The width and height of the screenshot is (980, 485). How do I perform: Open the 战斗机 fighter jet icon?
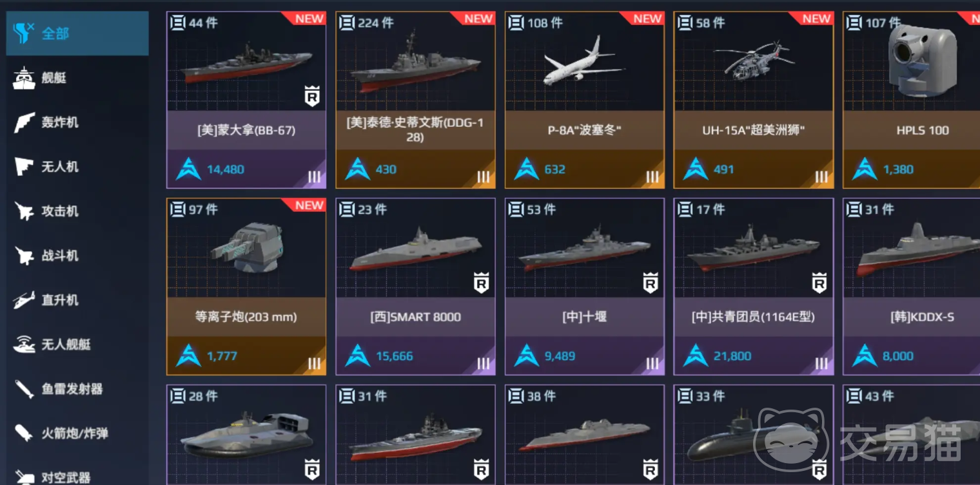(24, 256)
